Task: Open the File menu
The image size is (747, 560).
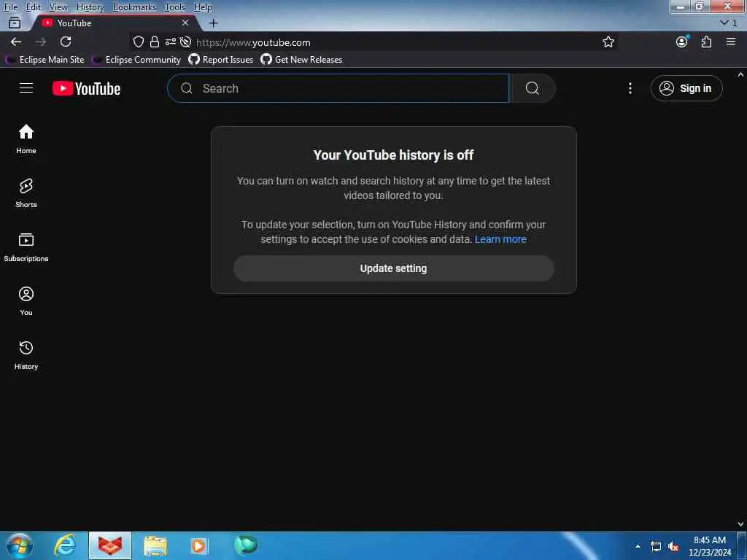Action: pyautogui.click(x=10, y=7)
